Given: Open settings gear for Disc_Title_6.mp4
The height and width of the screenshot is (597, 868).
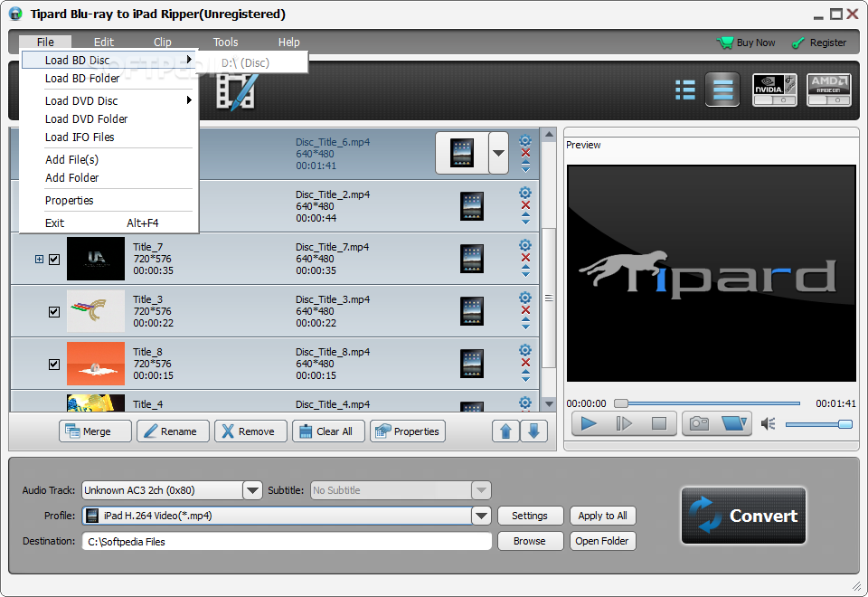Looking at the screenshot, I should 525,141.
